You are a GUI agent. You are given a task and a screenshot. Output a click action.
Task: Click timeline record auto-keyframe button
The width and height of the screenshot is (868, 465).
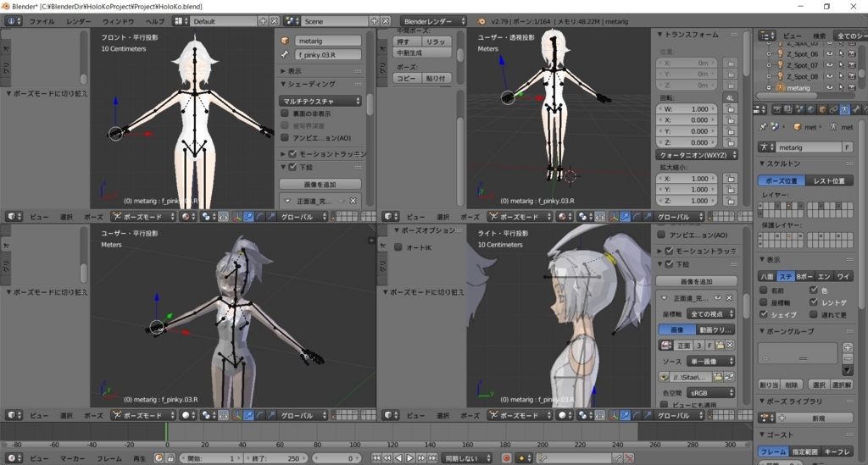point(506,458)
